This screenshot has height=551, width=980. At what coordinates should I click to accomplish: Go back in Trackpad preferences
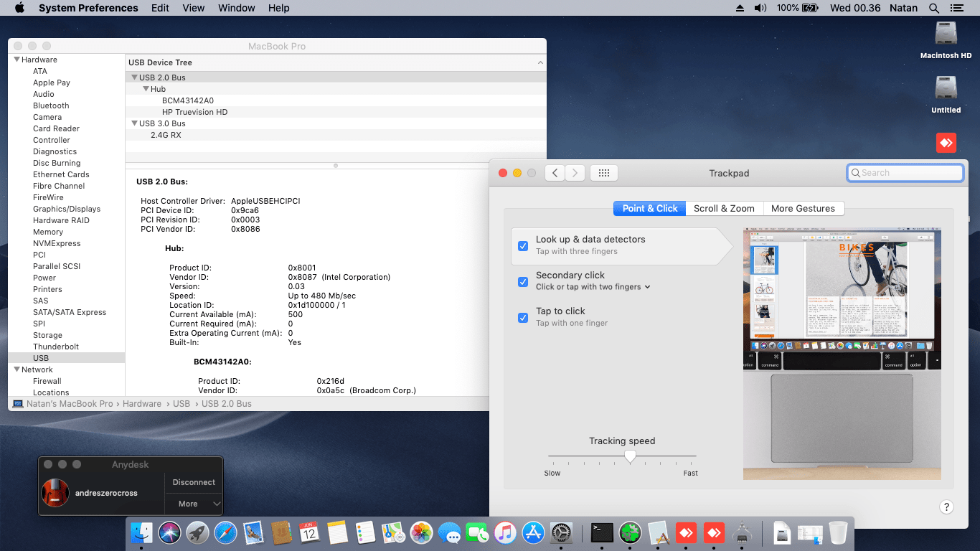(555, 173)
